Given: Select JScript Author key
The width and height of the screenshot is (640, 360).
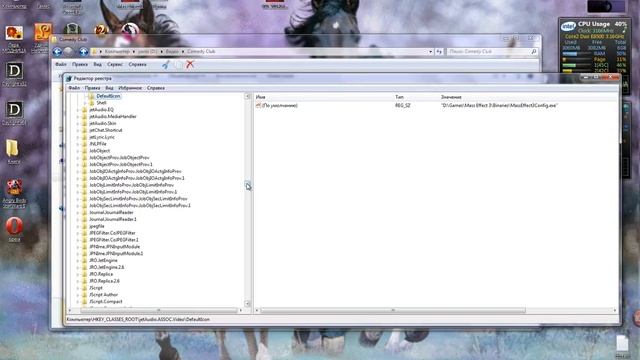Looking at the screenshot, I should tap(103, 295).
